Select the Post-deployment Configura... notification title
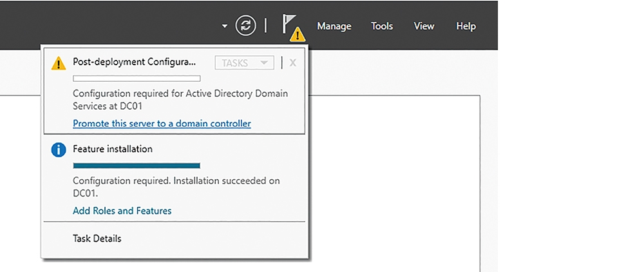The image size is (644, 272). 135,62
